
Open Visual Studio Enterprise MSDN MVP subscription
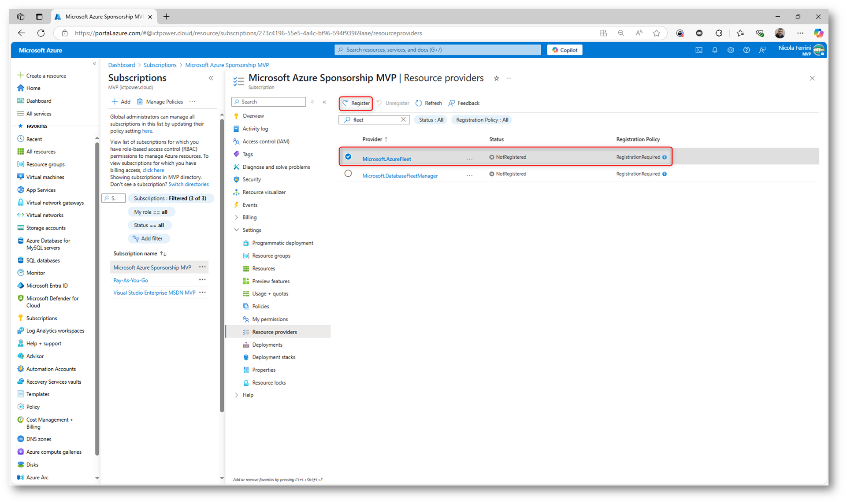pos(154,293)
